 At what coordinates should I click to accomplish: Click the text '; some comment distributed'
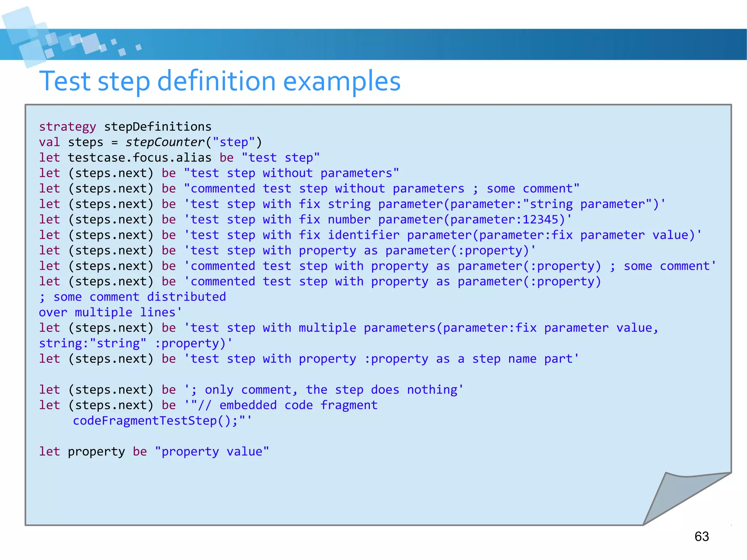132,297
